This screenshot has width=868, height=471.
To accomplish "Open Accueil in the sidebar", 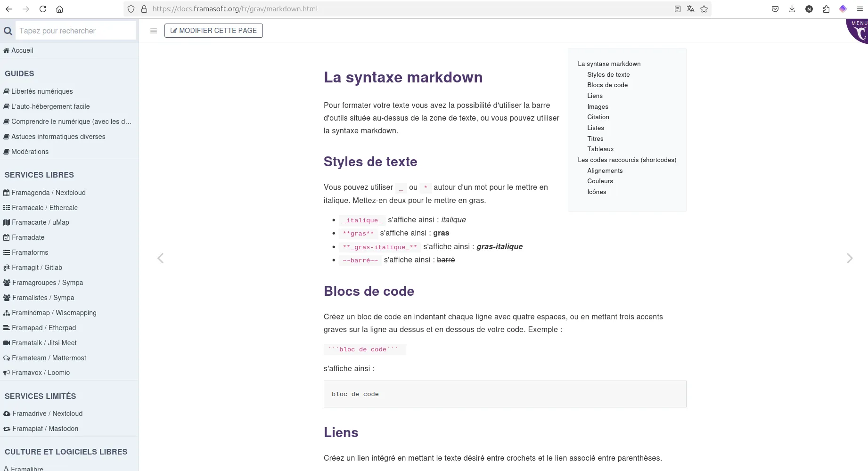I will pos(69,50).
